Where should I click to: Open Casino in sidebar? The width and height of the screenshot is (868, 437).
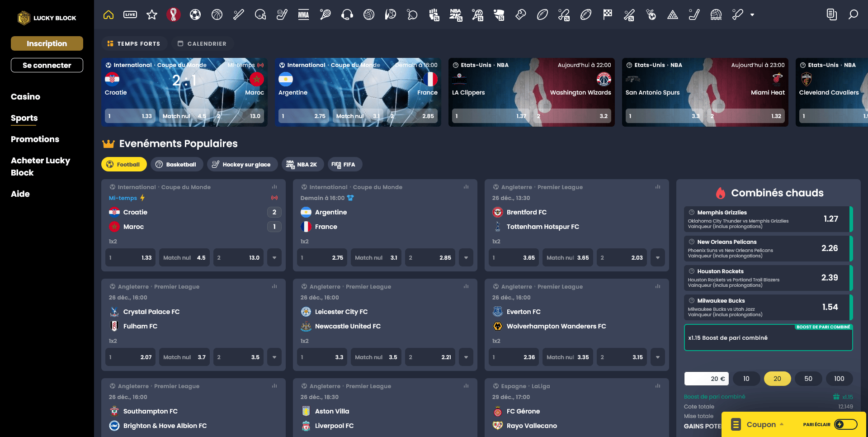[25, 96]
